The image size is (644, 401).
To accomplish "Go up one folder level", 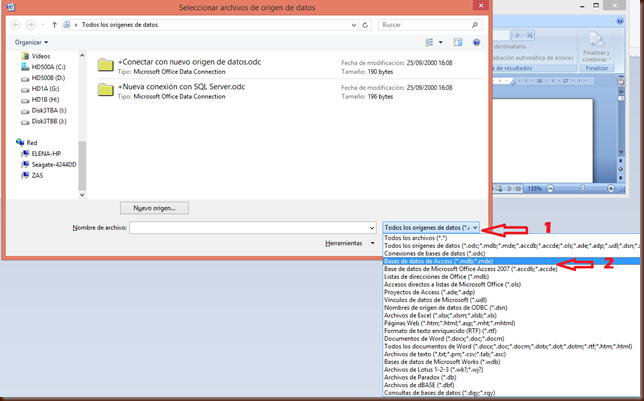I will [x=54, y=25].
